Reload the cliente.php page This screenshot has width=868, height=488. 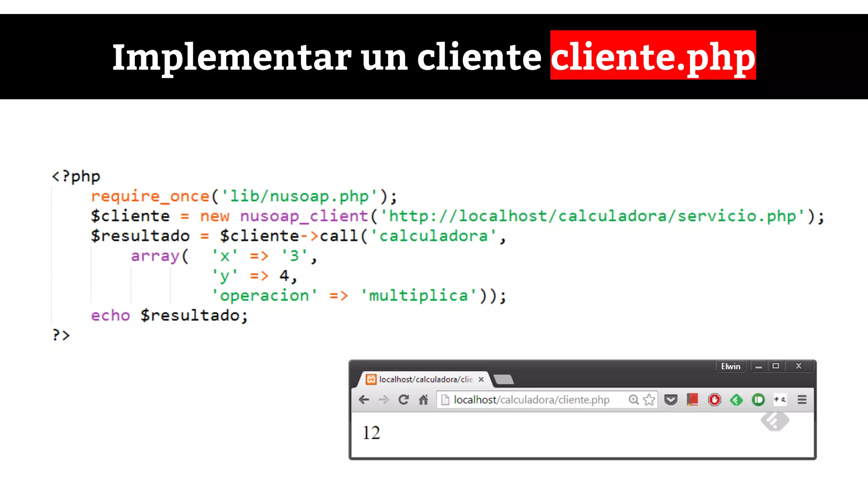pos(403,399)
